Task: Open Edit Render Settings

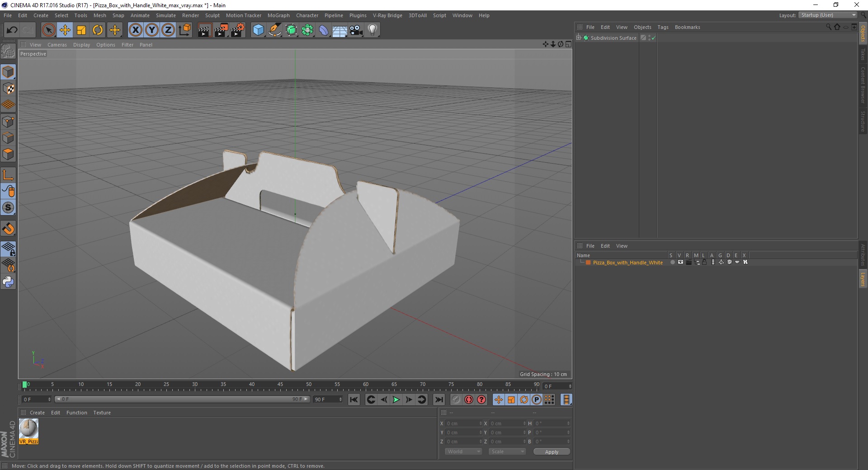Action: point(238,30)
